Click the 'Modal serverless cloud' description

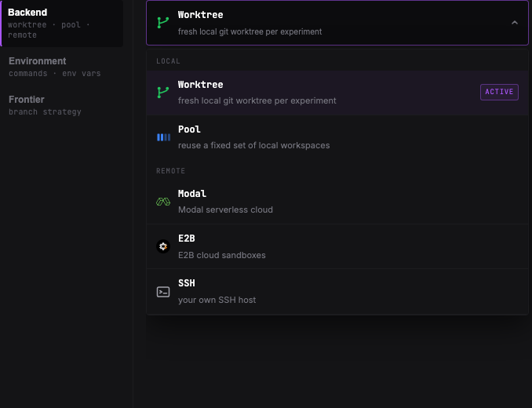(225, 209)
